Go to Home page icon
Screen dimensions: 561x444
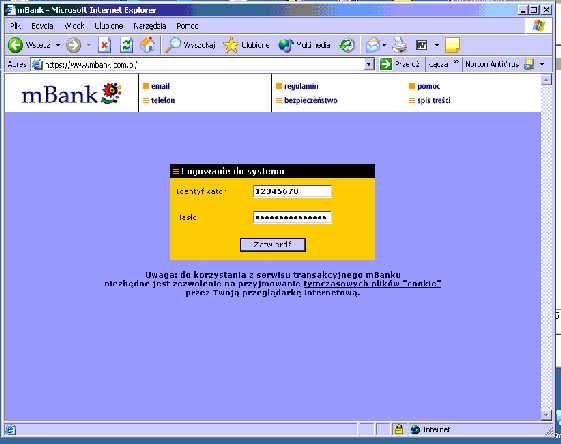pyautogui.click(x=147, y=45)
